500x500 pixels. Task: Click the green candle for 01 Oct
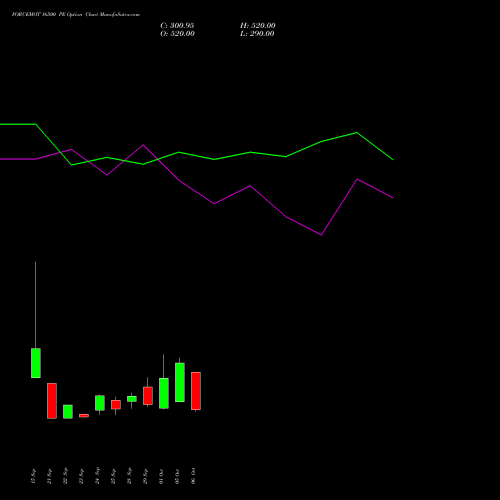point(164,393)
